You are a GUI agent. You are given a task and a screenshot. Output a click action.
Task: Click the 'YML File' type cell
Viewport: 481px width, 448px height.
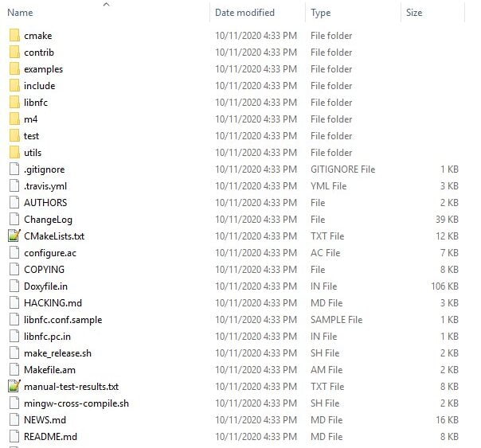(x=329, y=186)
